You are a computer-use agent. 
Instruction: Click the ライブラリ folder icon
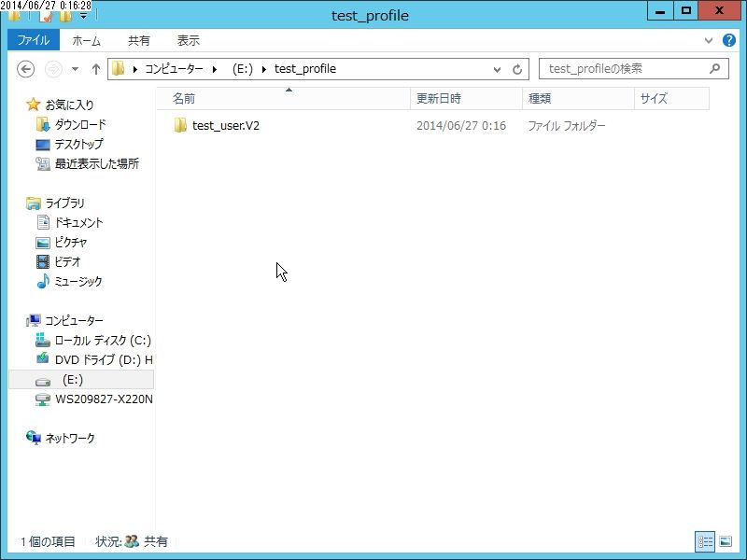tap(34, 203)
